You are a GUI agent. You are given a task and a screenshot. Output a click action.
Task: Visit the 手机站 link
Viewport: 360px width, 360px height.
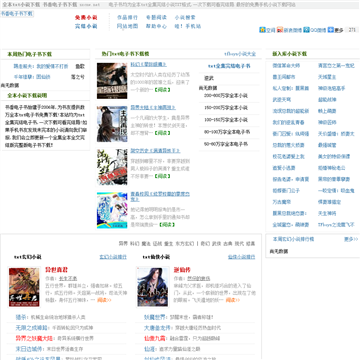[x=188, y=26]
